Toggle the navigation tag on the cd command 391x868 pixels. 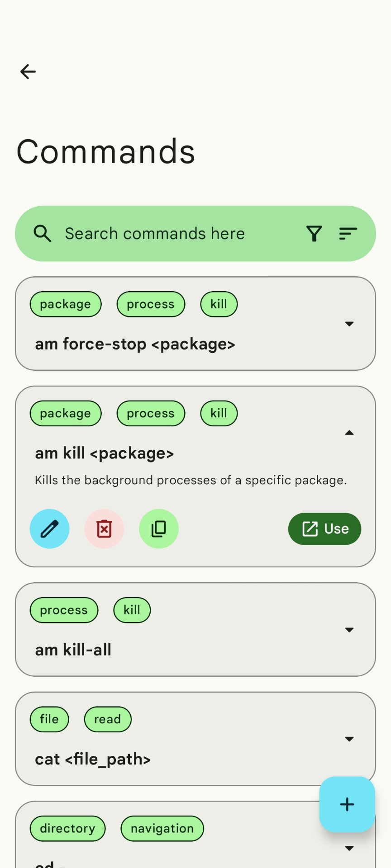click(162, 828)
